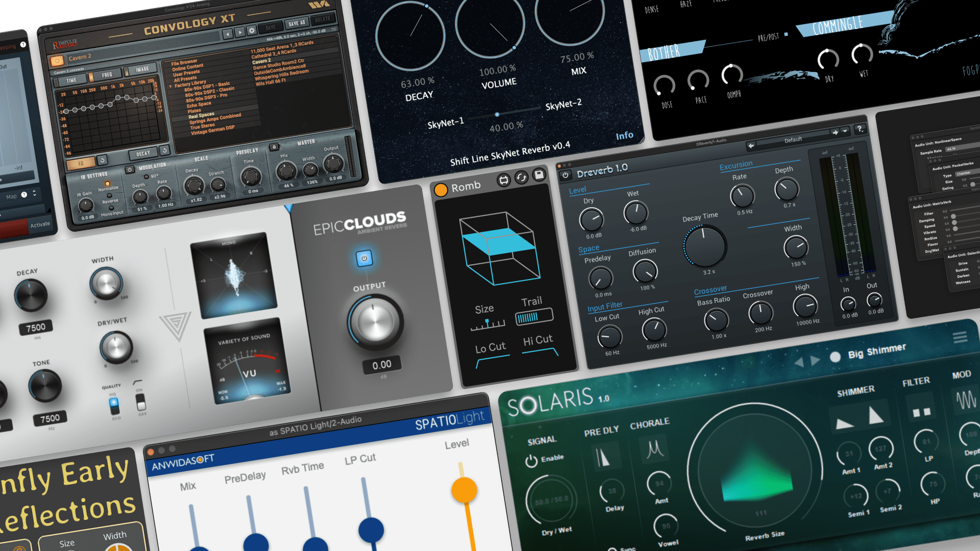Click Romb resize window icon
Screen dimensions: 980x551
click(504, 180)
